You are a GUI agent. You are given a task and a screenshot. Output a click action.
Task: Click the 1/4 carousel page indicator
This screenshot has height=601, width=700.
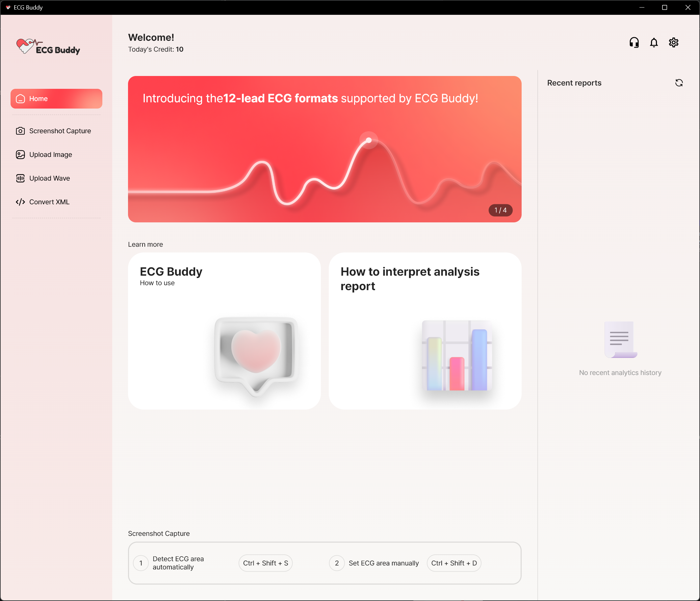pos(500,210)
